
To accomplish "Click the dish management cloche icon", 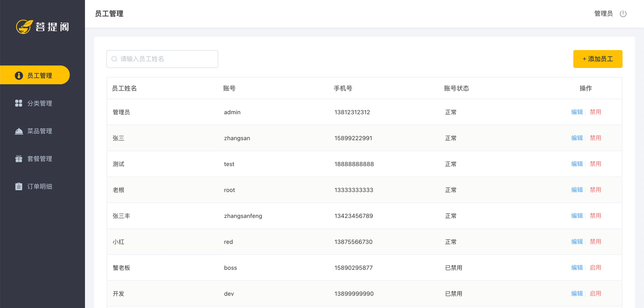I will click(x=19, y=131).
